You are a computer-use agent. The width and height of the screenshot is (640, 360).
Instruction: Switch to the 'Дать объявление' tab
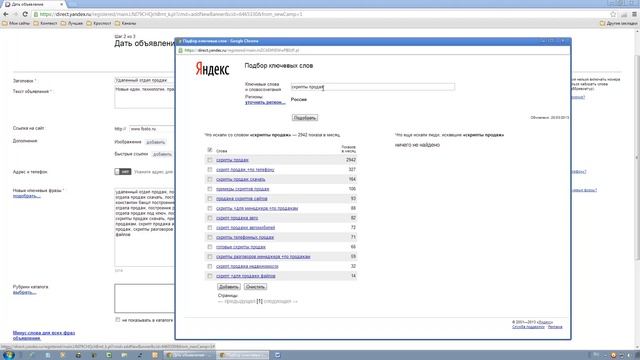click(x=32, y=4)
